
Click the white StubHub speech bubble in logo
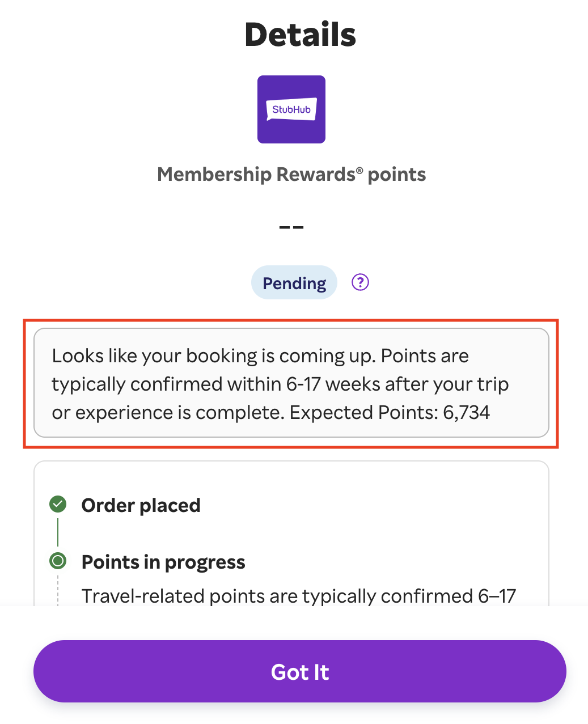pyautogui.click(x=291, y=109)
